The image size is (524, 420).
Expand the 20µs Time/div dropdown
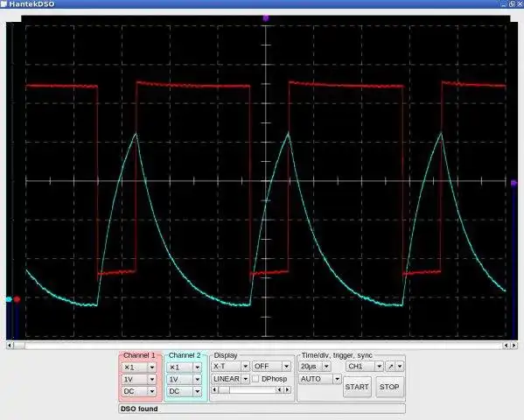(x=315, y=366)
